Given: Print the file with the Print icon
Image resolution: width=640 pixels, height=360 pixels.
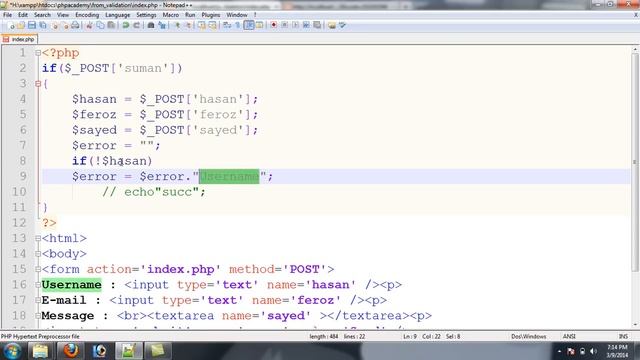Looking at the screenshot, I should point(76,25).
